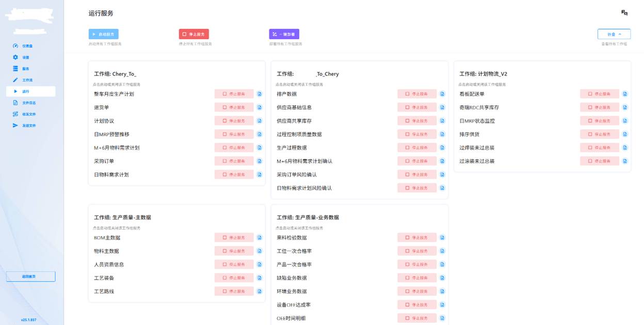Click the red 停止服务 button for all workgroups
644x325 pixels.
coord(194,34)
